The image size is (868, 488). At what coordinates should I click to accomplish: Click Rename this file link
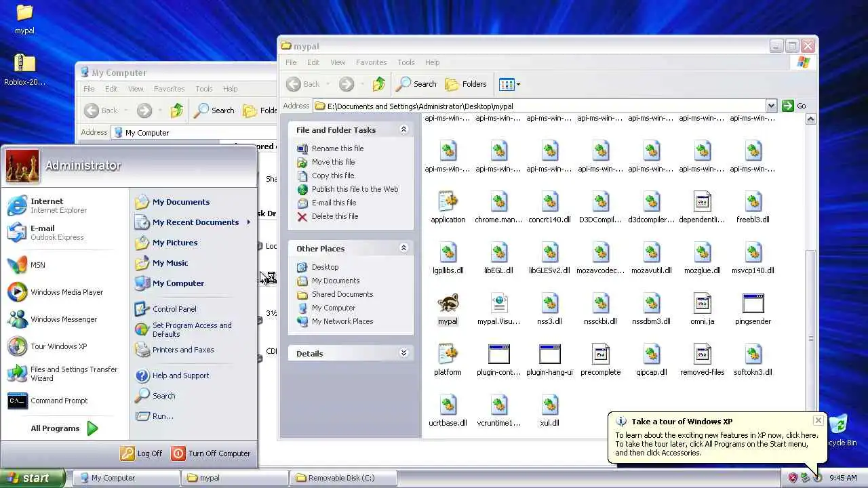pyautogui.click(x=338, y=148)
